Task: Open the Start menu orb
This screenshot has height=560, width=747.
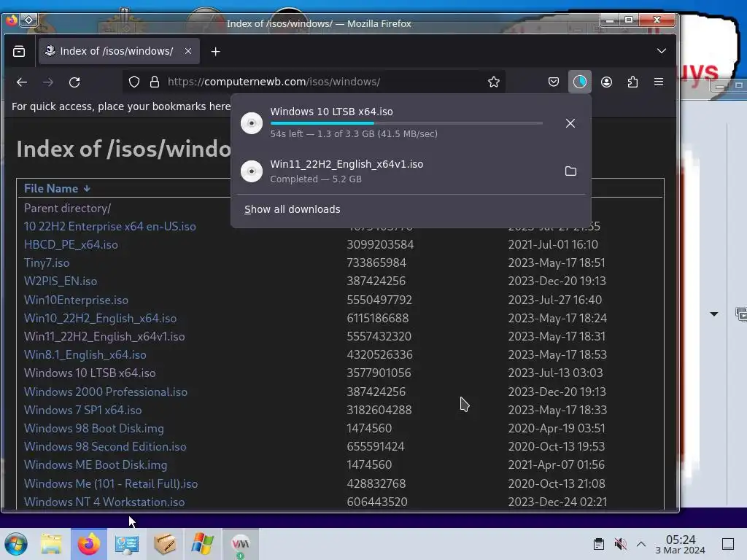Action: [x=16, y=544]
